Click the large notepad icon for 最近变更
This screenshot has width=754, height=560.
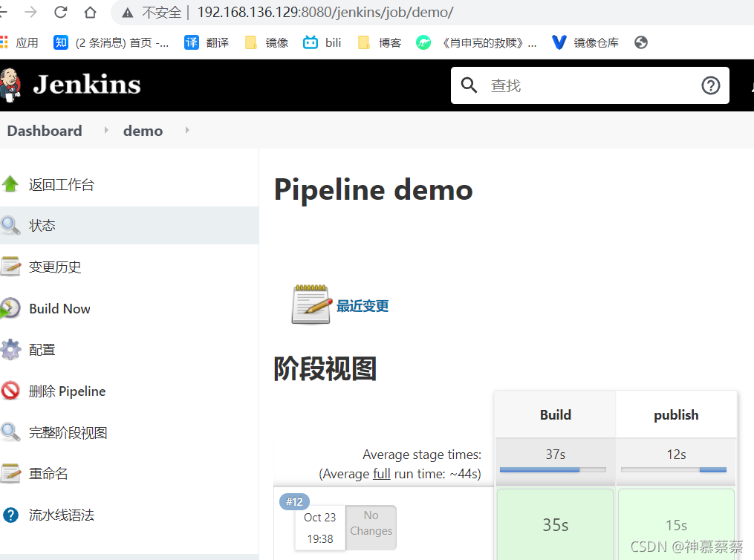click(311, 305)
